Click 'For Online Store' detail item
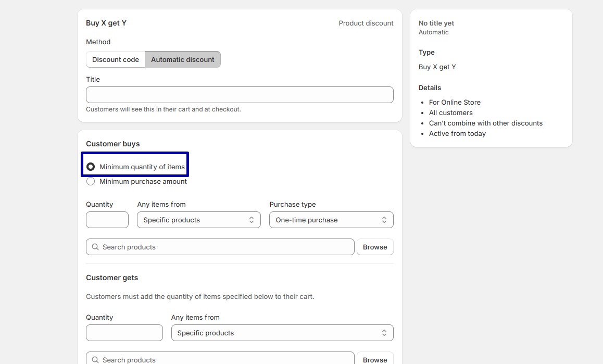Screen dimensions: 603x364 (x=455, y=103)
